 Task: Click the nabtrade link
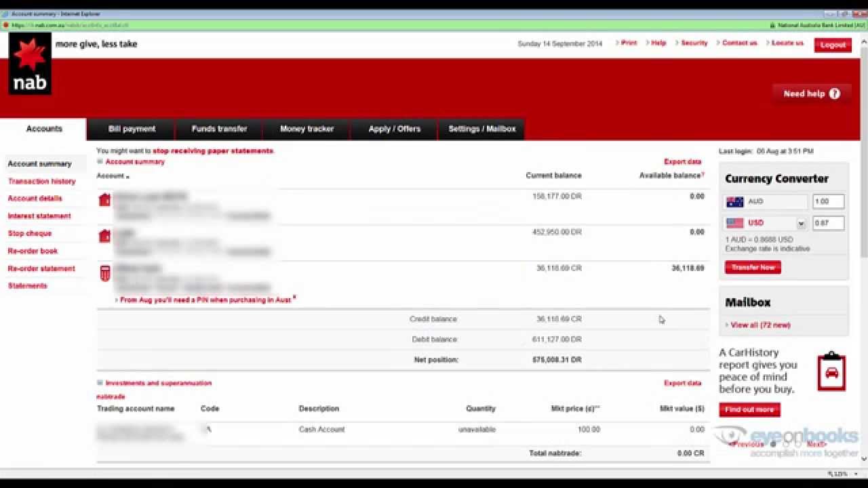click(111, 396)
